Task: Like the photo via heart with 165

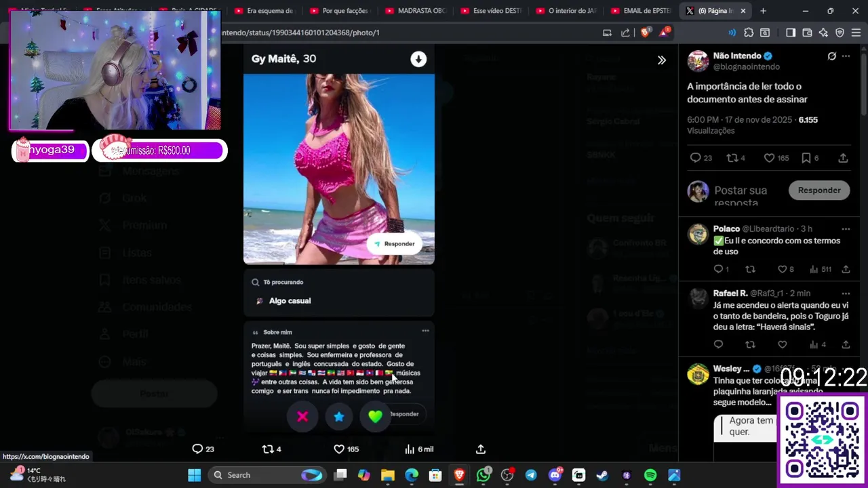Action: pyautogui.click(x=346, y=449)
